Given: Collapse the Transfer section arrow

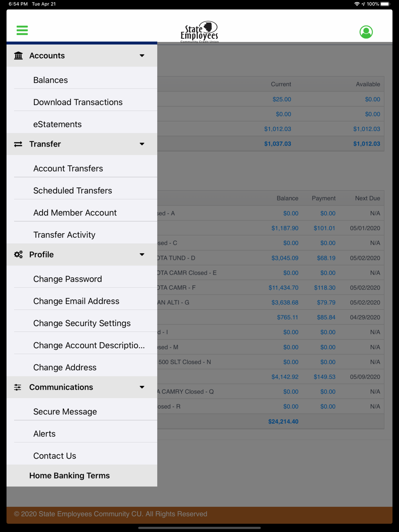Looking at the screenshot, I should click(x=142, y=144).
